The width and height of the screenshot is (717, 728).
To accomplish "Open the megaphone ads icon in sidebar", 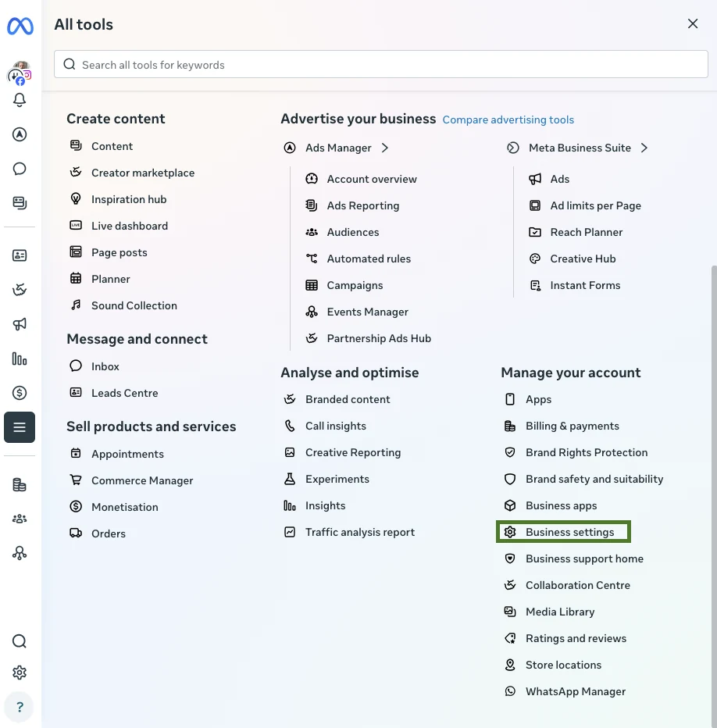I will [20, 324].
